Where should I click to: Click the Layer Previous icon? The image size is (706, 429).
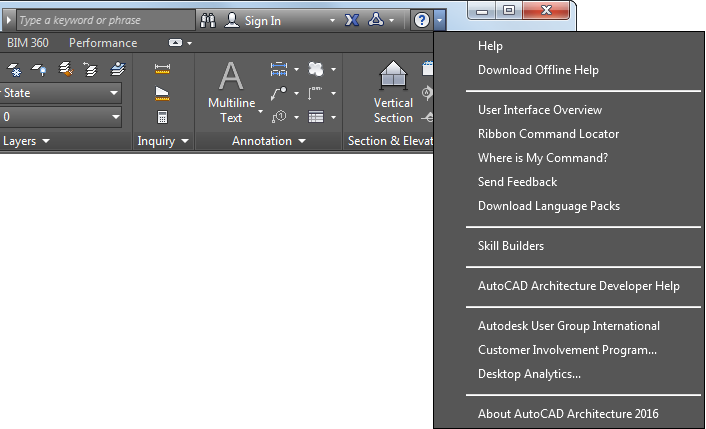[91, 69]
